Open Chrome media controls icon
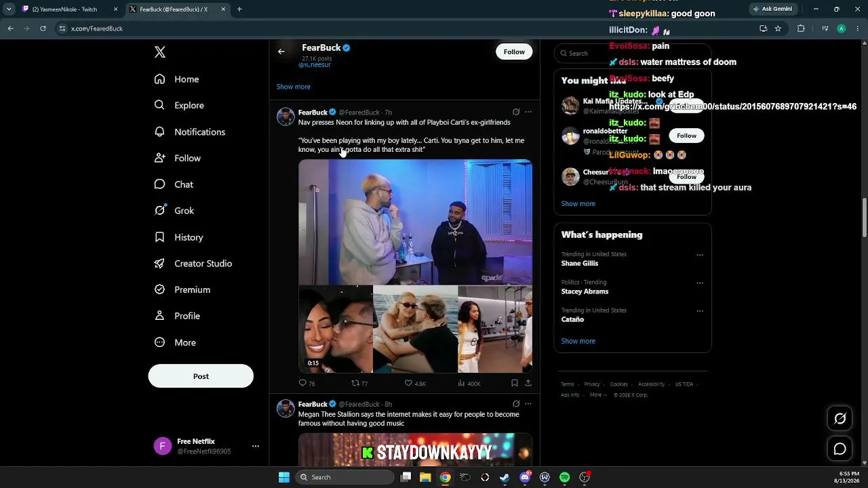Image resolution: width=868 pixels, height=488 pixels. [825, 28]
